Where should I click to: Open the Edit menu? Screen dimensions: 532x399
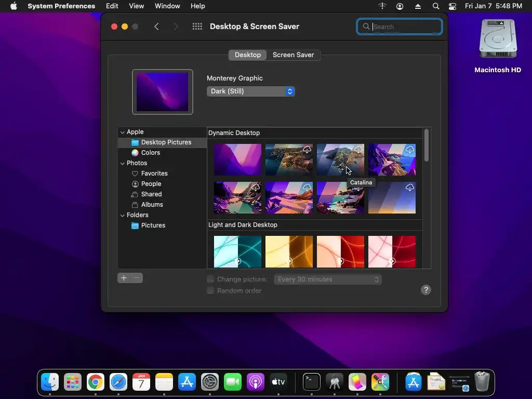point(112,6)
